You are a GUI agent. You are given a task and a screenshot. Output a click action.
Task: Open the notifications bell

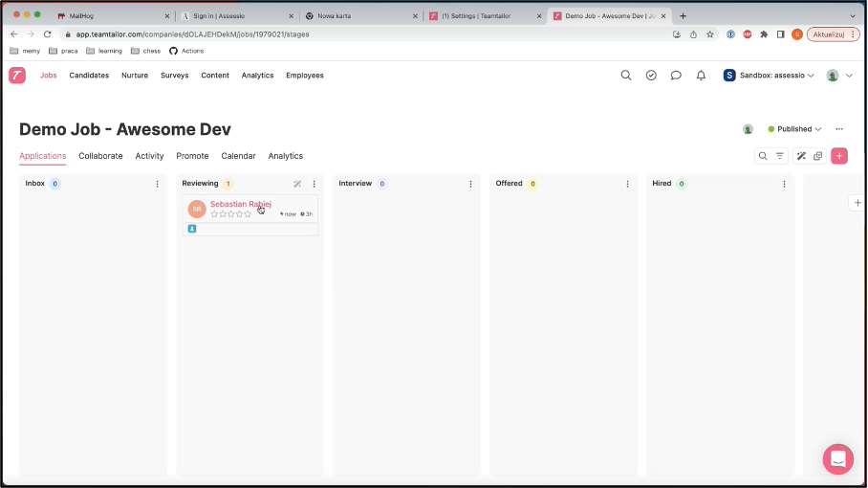pyautogui.click(x=701, y=76)
